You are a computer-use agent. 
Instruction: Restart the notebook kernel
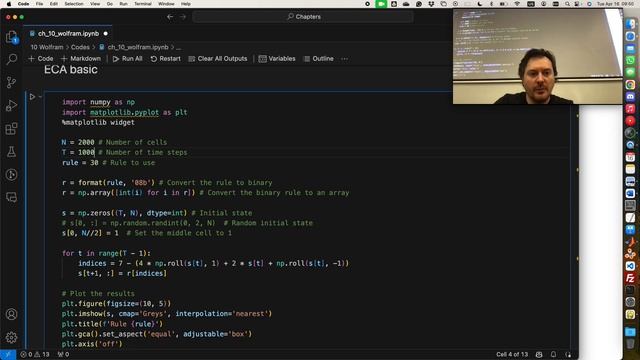[165, 59]
